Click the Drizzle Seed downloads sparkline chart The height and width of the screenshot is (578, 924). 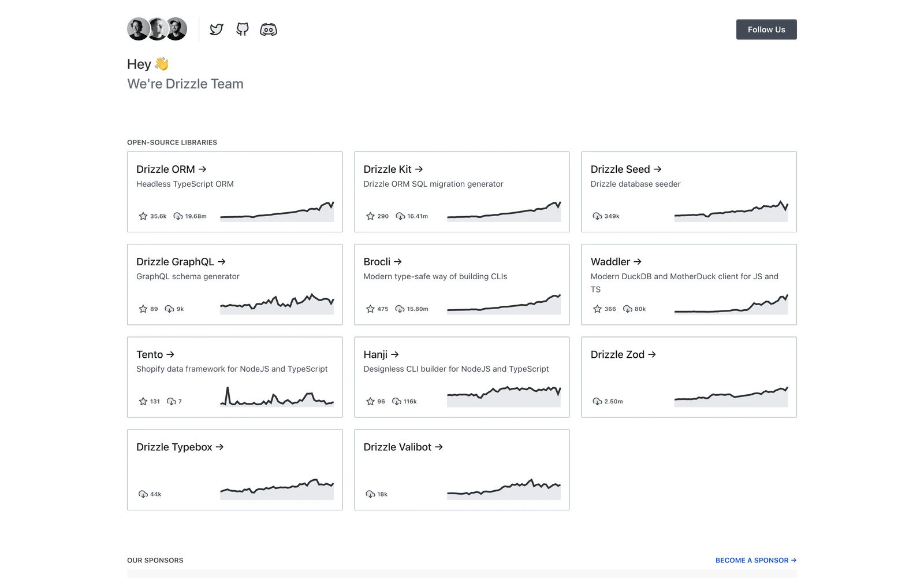[731, 211]
